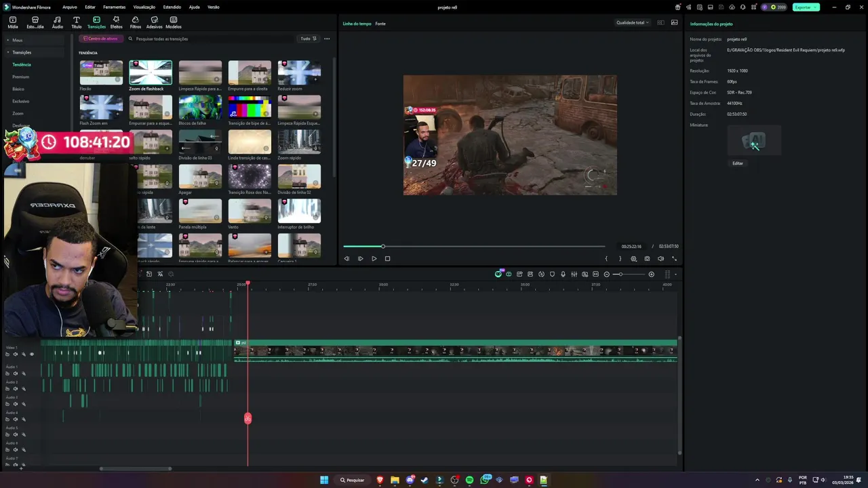This screenshot has height=488, width=868.
Task: Select the Reduzir zoom transition thumbnail
Action: coord(299,73)
